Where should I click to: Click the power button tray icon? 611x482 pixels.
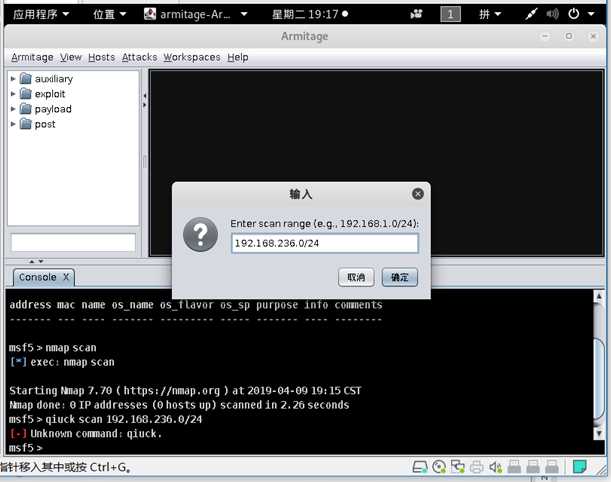coord(574,14)
